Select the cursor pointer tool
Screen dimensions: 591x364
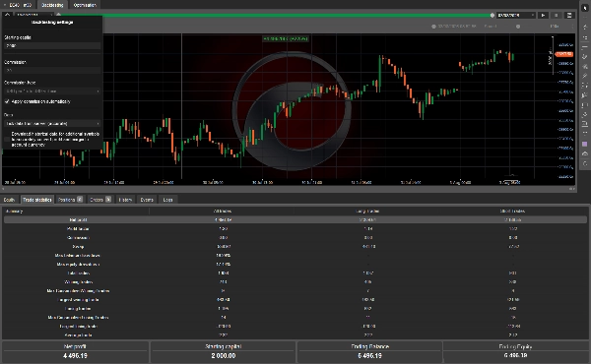585,8
